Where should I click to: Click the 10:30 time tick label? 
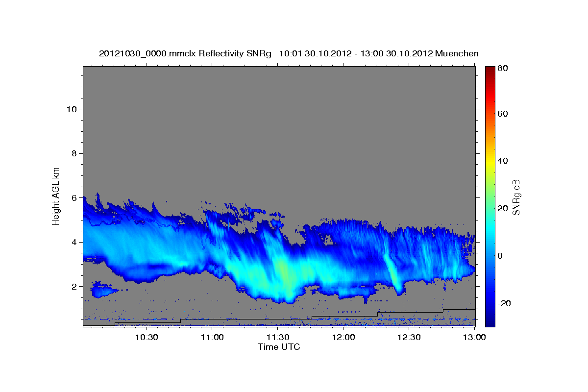147,337
